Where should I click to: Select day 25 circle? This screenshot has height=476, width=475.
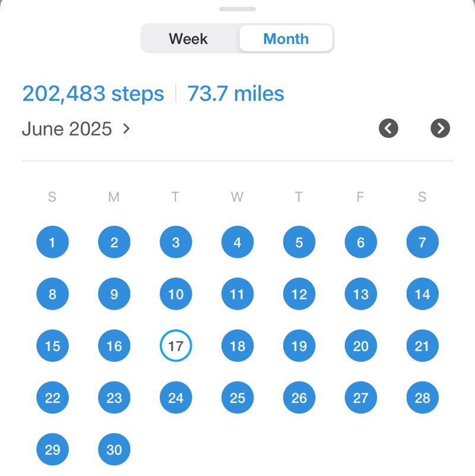pos(237,398)
